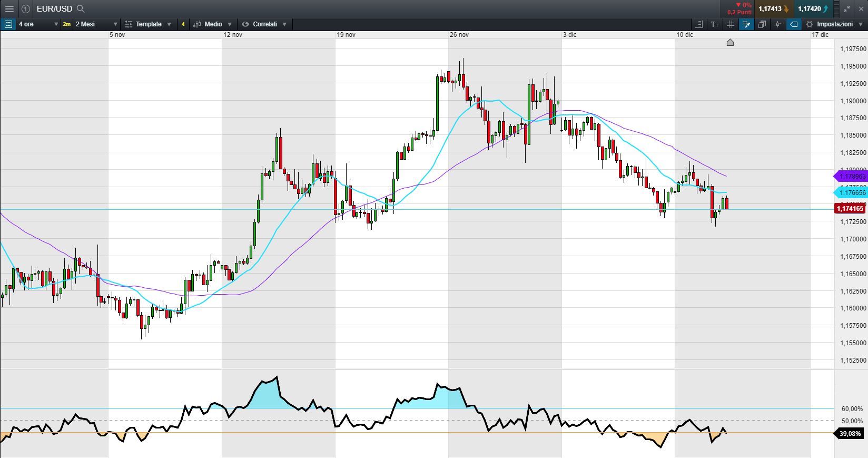Screen dimensions: 868x458
Task: Click the 1,160000 price axis label
Action: point(853,308)
